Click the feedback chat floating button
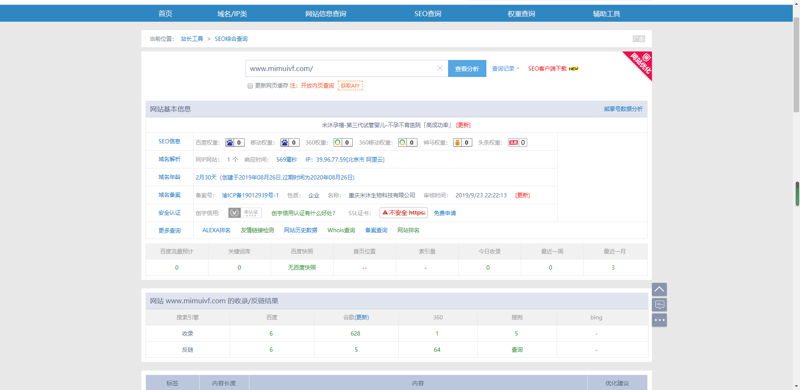Viewport: 800px width, 390px height. [x=659, y=305]
